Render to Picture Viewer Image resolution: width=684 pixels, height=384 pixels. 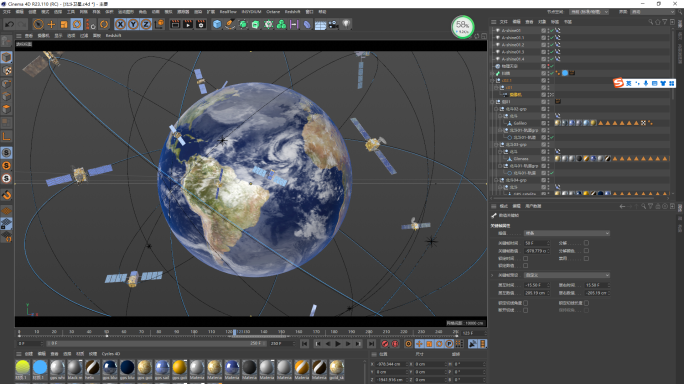188,24
